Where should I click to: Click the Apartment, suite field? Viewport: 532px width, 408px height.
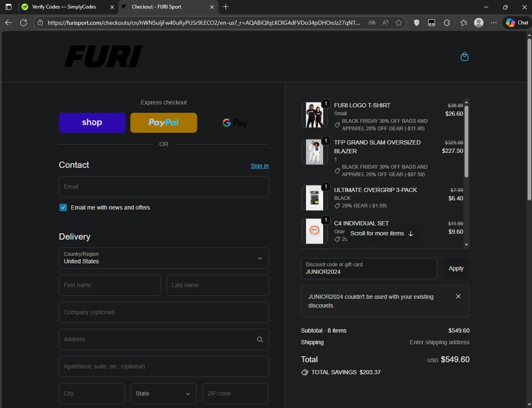(x=164, y=367)
